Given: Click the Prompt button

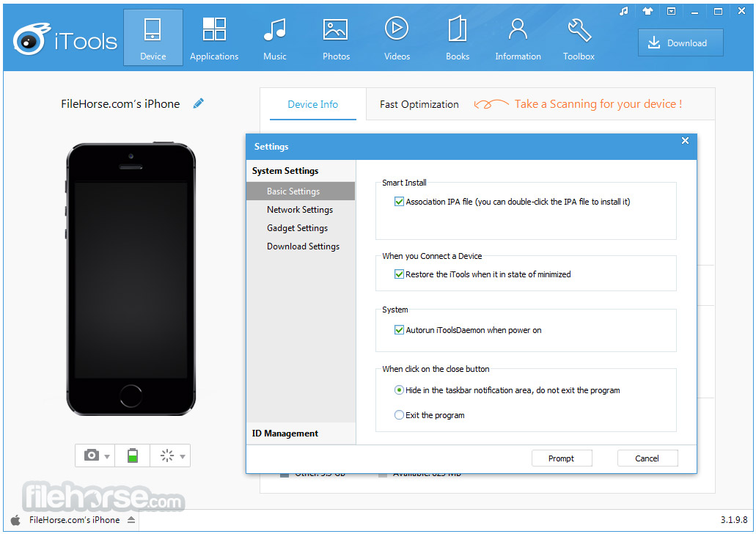Looking at the screenshot, I should click(562, 458).
